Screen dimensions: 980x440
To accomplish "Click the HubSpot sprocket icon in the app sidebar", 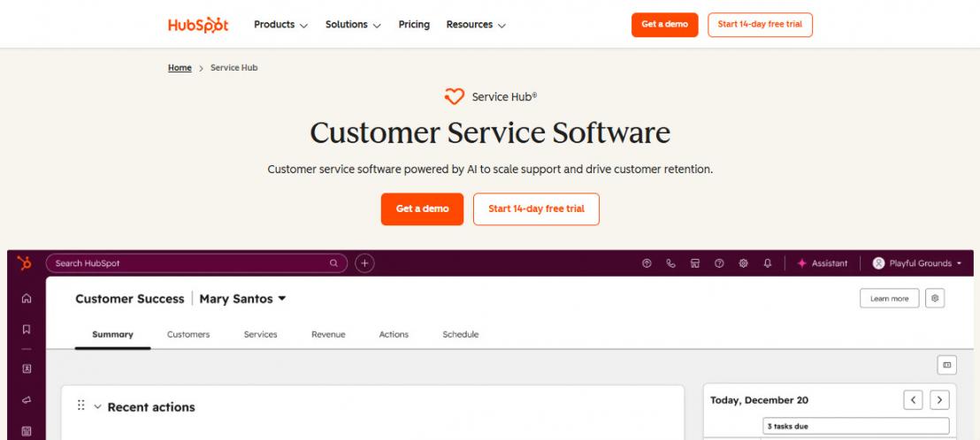I will [25, 263].
